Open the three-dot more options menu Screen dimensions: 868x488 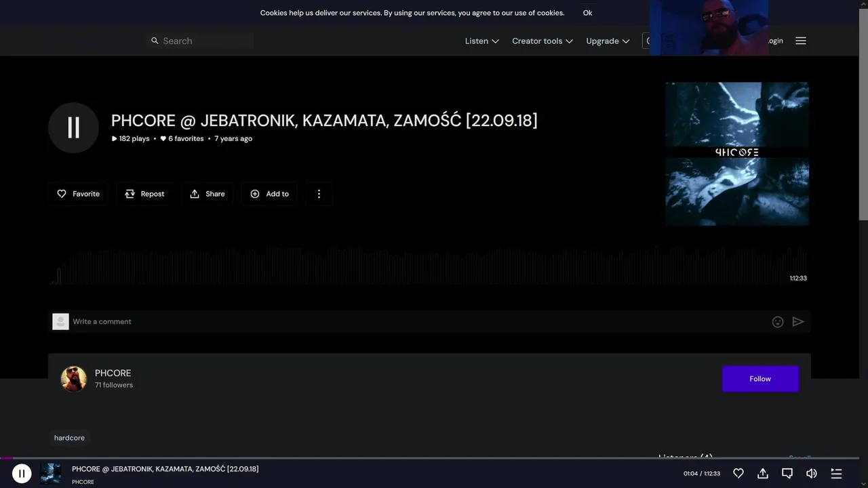click(319, 194)
